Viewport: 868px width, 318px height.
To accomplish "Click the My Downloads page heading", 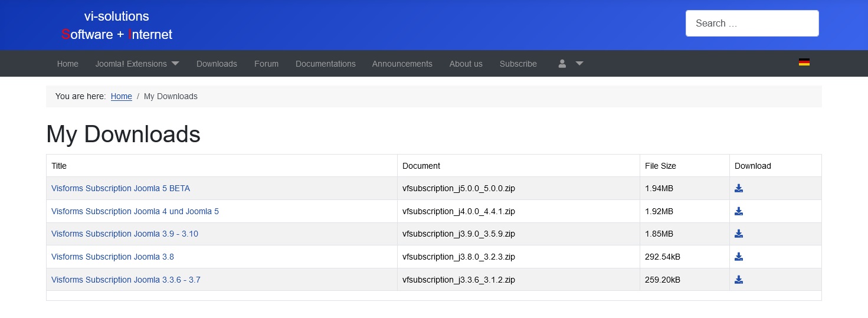I will (x=123, y=135).
